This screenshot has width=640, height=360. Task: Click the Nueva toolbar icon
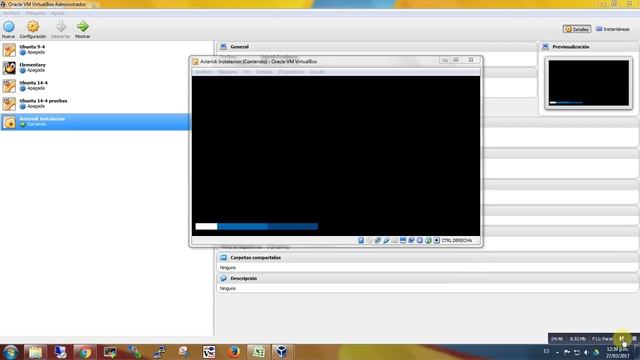coord(9,27)
